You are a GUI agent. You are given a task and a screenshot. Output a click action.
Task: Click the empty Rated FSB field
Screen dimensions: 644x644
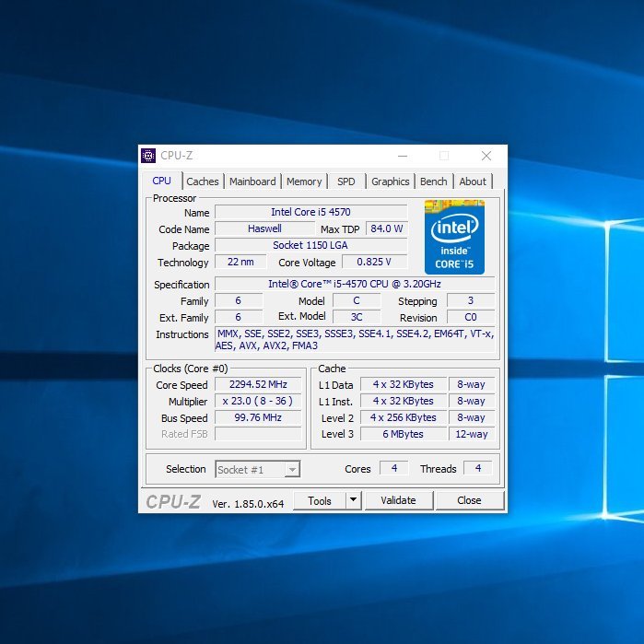click(x=258, y=434)
